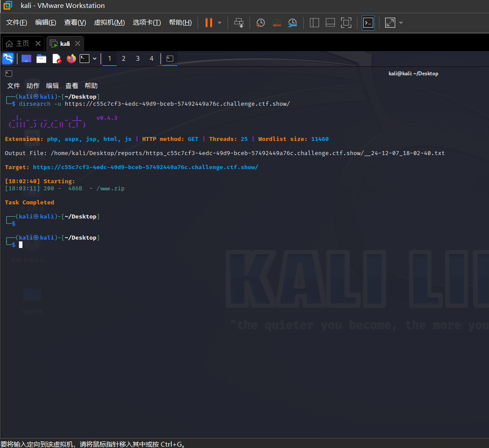
Task: Expand the terminal launcher dropdown in Kali panel
Action: (x=94, y=59)
